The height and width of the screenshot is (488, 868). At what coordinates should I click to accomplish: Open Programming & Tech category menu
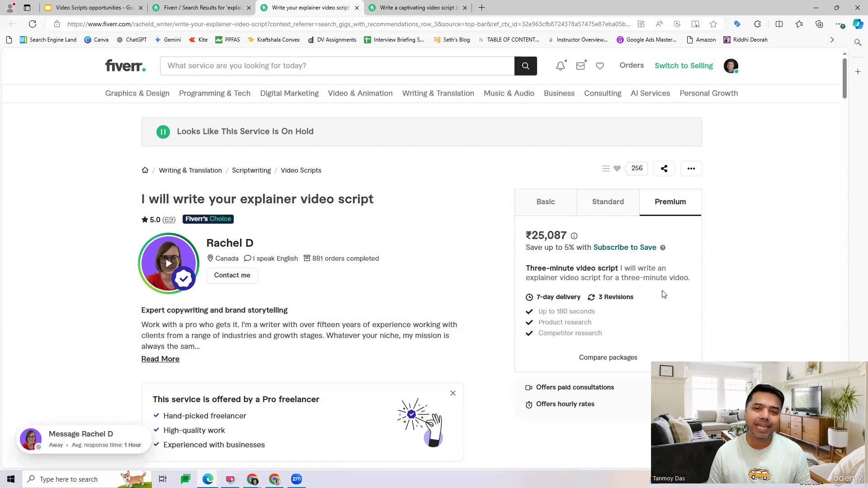tap(215, 94)
